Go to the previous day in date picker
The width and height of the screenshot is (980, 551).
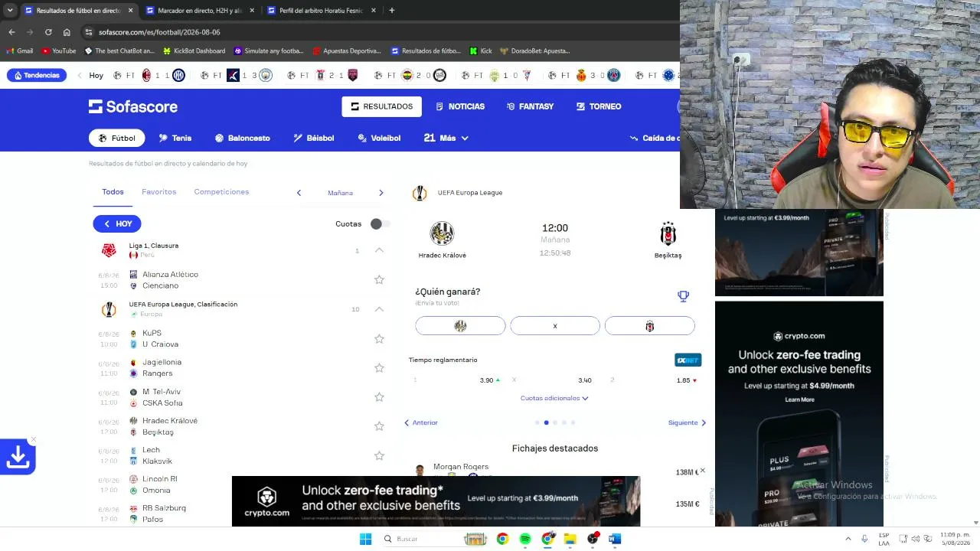(299, 193)
